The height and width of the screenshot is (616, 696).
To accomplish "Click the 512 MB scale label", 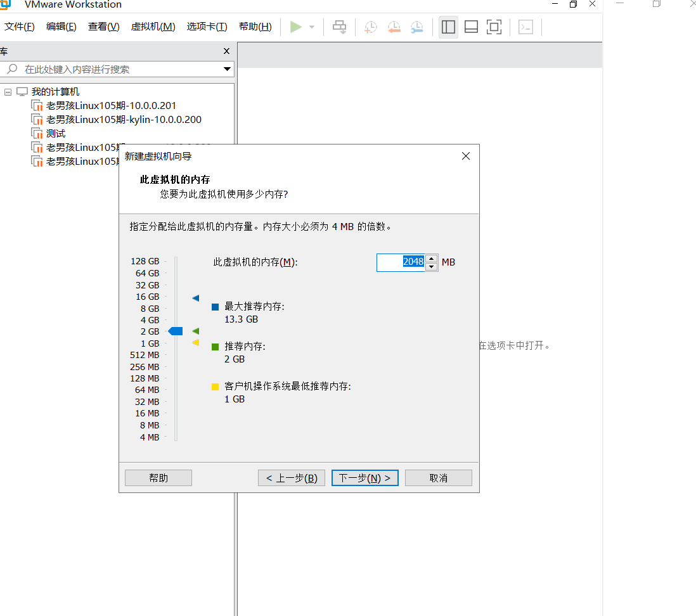I will 145,355.
